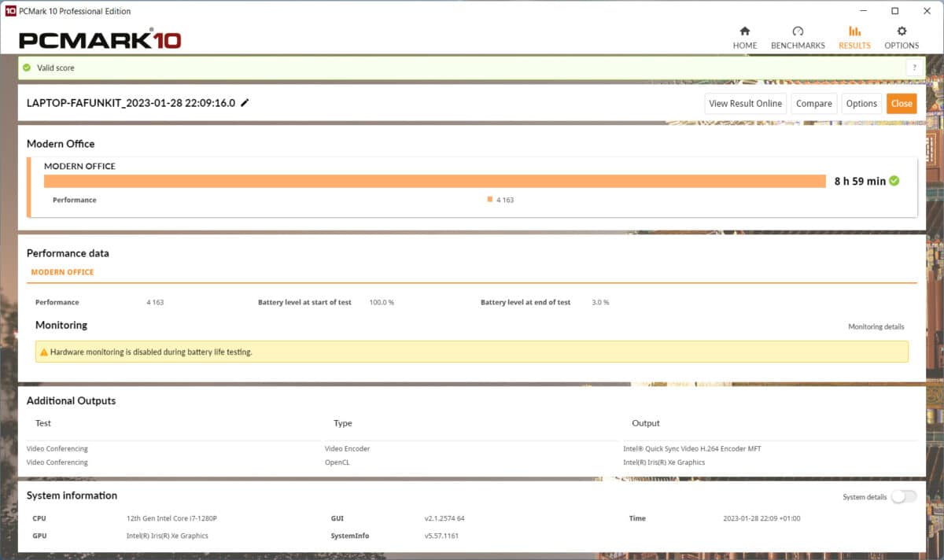Select the MODERN OFFICE performance data tab
The height and width of the screenshot is (560, 944).
[x=62, y=272]
